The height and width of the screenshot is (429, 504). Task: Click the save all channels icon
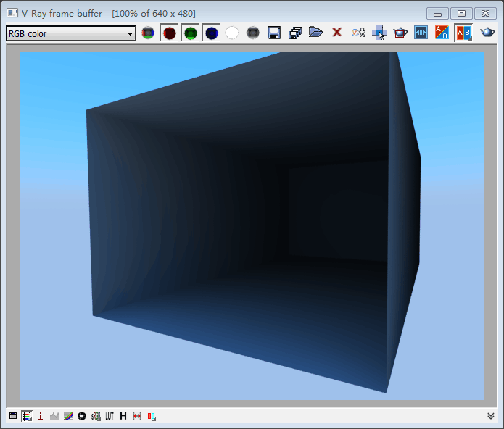click(x=295, y=33)
